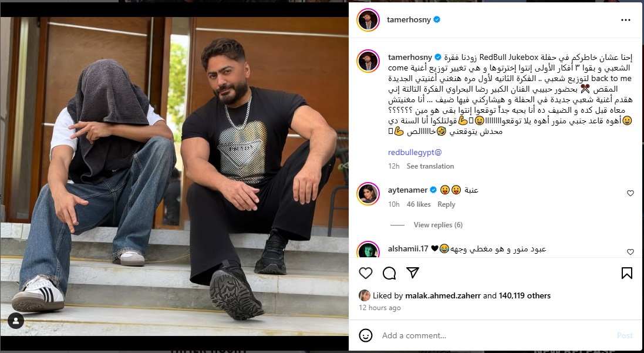Open aytenamer profile avatar
The image size is (644, 353).
coord(368,194)
